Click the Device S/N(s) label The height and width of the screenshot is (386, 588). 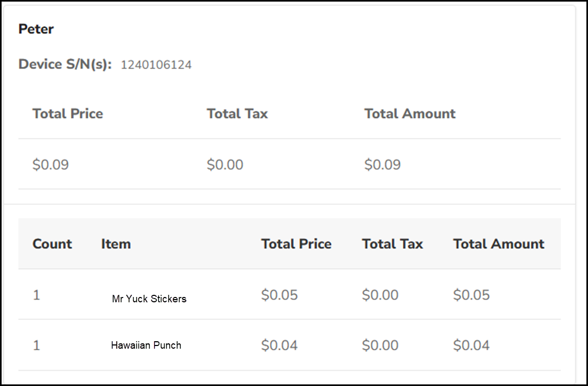(x=65, y=65)
